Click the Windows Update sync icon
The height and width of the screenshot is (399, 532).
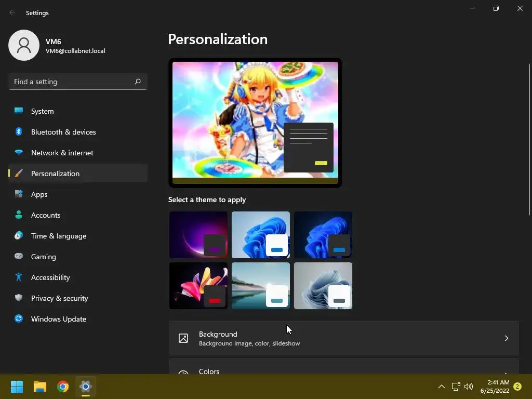(x=19, y=318)
